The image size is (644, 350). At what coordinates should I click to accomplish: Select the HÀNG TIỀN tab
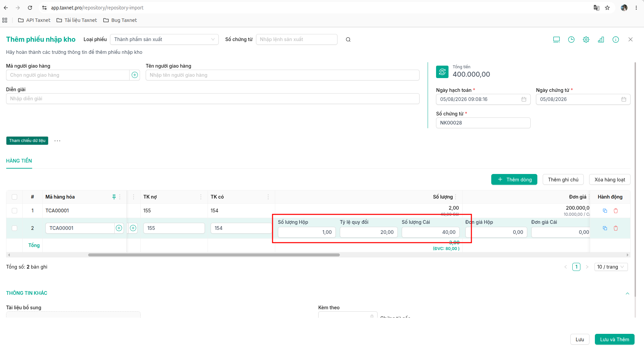[19, 161]
